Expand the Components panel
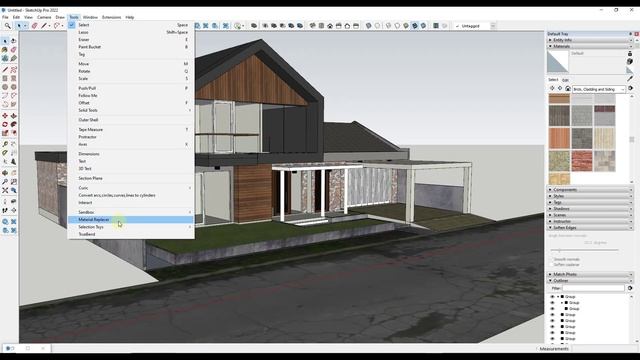Image resolution: width=640 pixels, height=360 pixels. 590,190
